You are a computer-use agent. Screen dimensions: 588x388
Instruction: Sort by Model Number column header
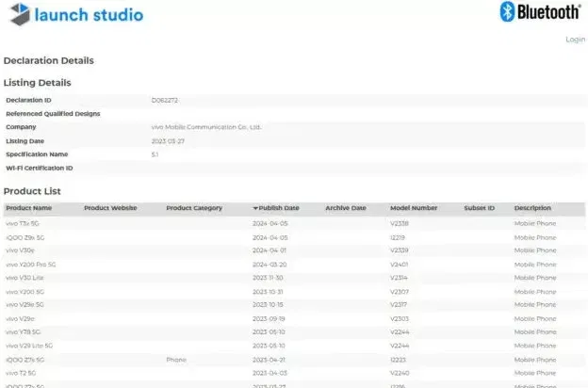click(x=414, y=208)
